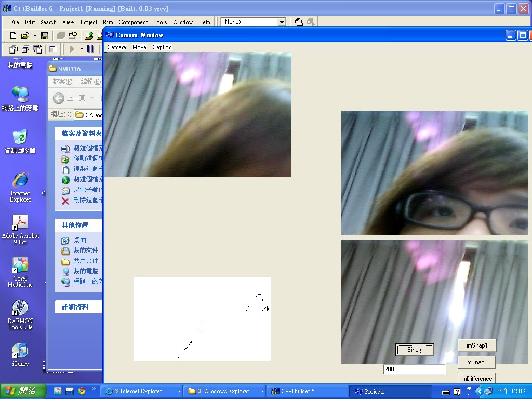Image resolution: width=532 pixels, height=399 pixels.
Task: Open the <None> desktop combo box
Action: pos(253,22)
